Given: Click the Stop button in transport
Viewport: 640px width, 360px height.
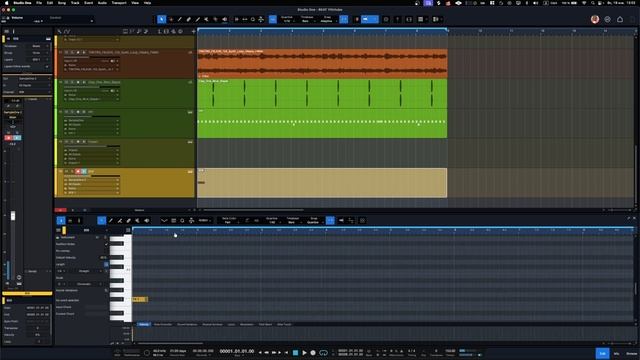Looking at the screenshot, I should coord(296,353).
